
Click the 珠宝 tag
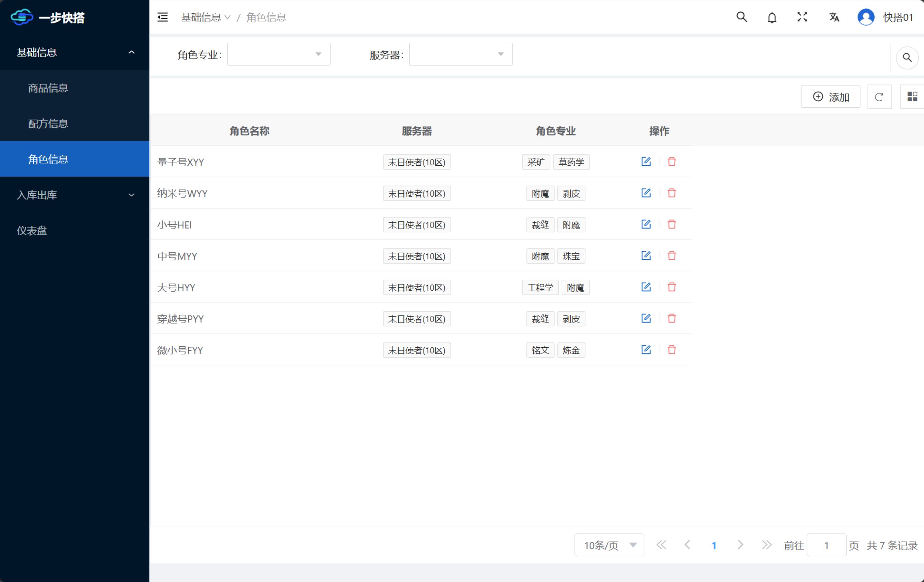click(571, 256)
